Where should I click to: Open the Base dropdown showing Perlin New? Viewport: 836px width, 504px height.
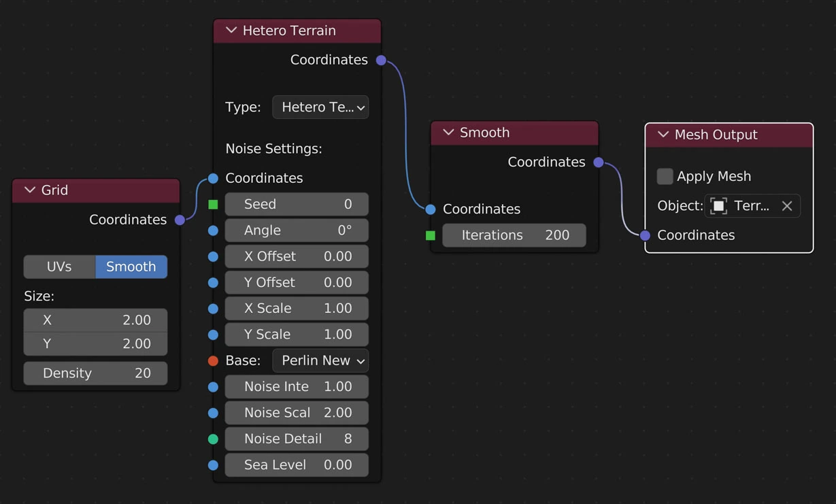pyautogui.click(x=320, y=360)
